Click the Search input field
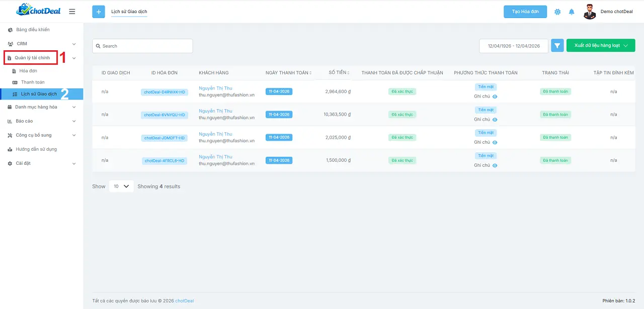 pyautogui.click(x=142, y=46)
